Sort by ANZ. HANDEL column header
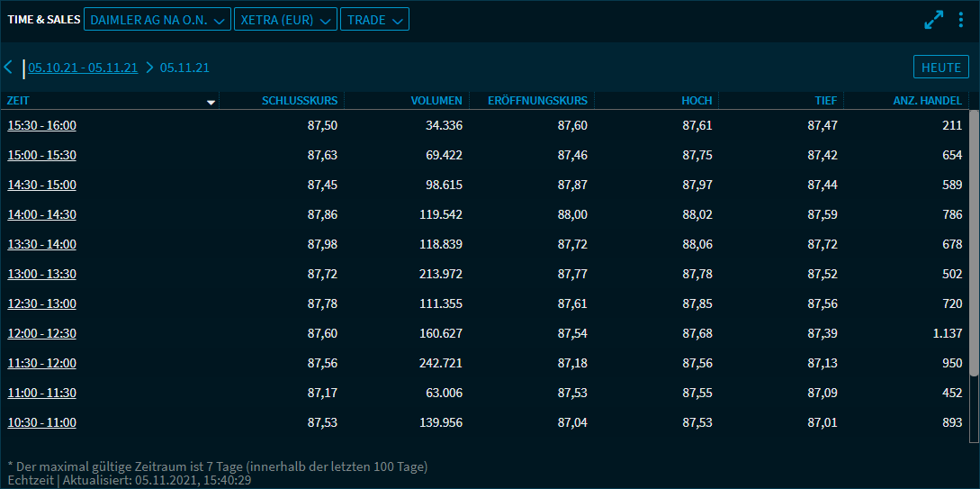 [x=927, y=101]
